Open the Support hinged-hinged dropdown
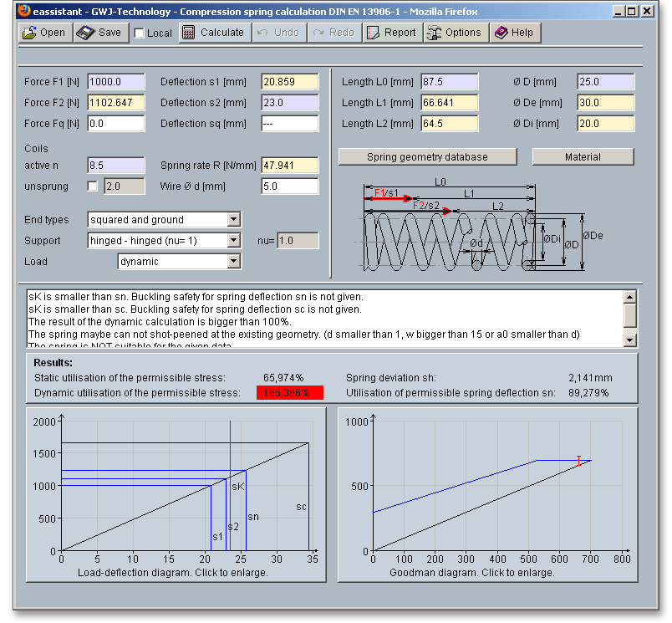672x623 pixels. click(233, 241)
